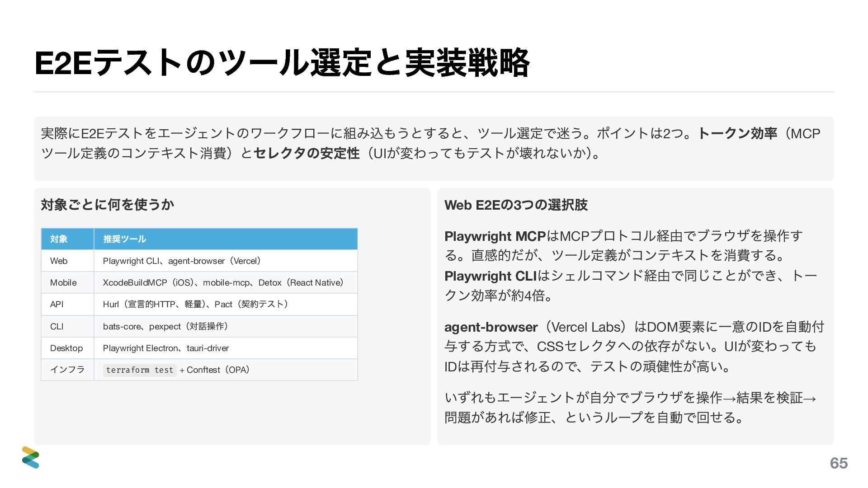
Task: Select the CLI row label
Action: tap(57, 326)
